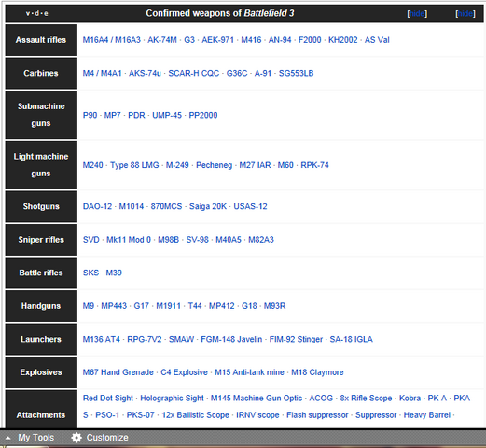This screenshot has width=486, height=448.
Task: Open the MP443 handgun link
Action: (114, 306)
